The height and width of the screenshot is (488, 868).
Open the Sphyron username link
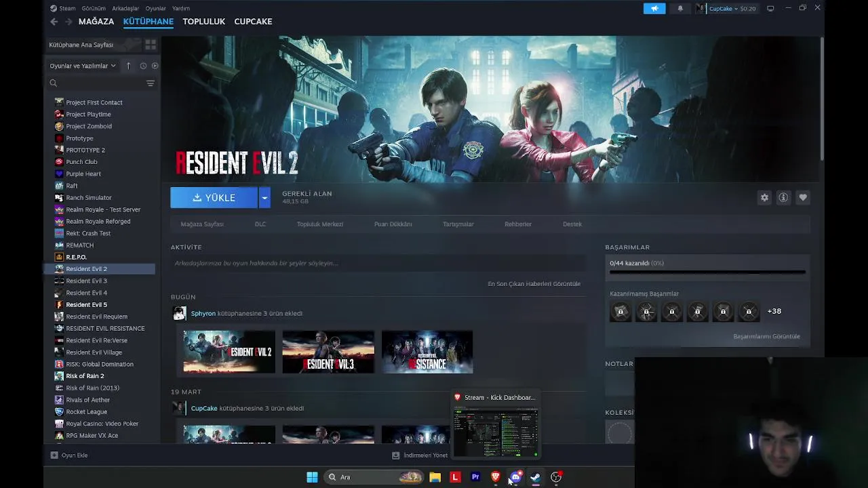click(203, 313)
